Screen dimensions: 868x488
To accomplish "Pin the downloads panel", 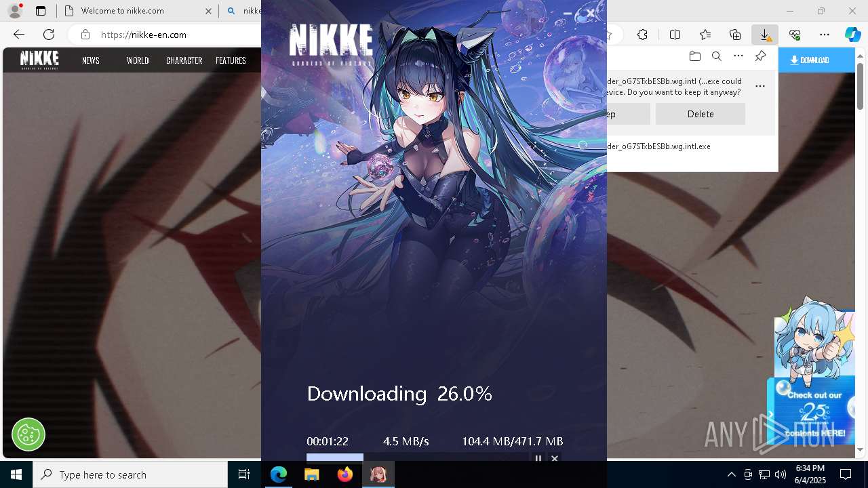I will tap(760, 56).
